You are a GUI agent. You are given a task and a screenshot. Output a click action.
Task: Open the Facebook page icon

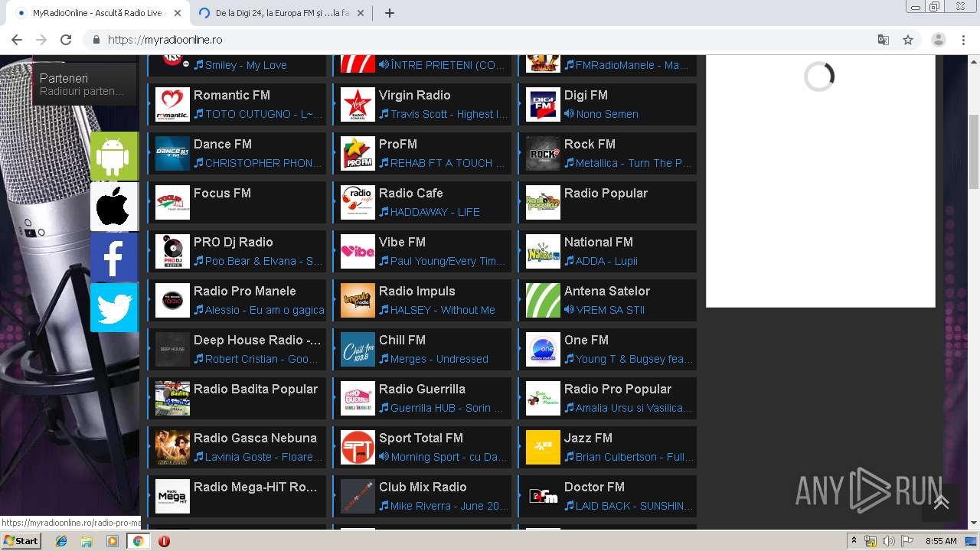click(114, 257)
